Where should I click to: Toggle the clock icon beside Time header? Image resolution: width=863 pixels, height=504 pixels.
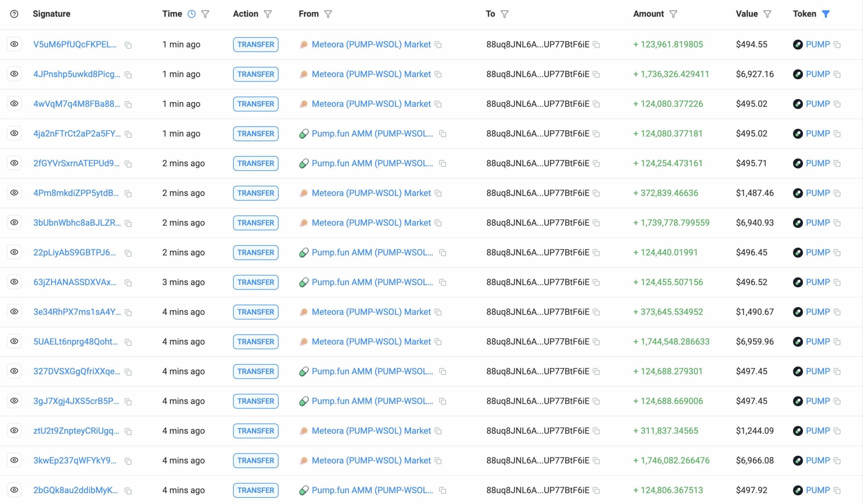pos(192,14)
